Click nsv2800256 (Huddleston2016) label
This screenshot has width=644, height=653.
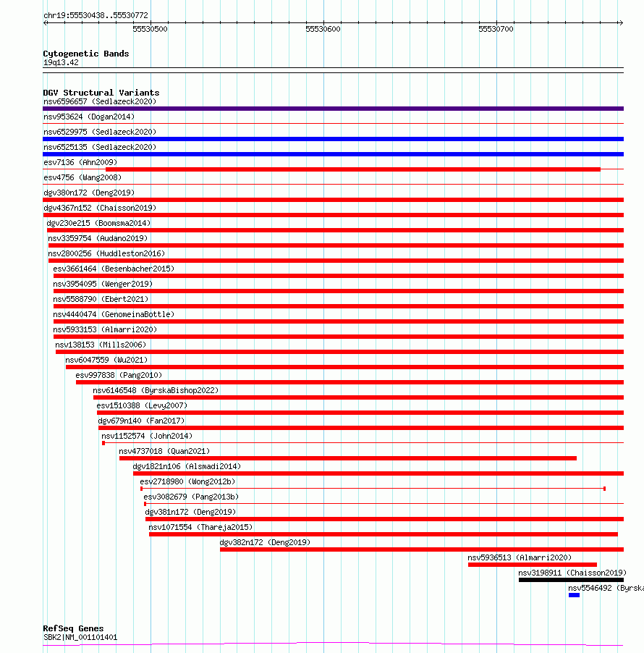[106, 253]
